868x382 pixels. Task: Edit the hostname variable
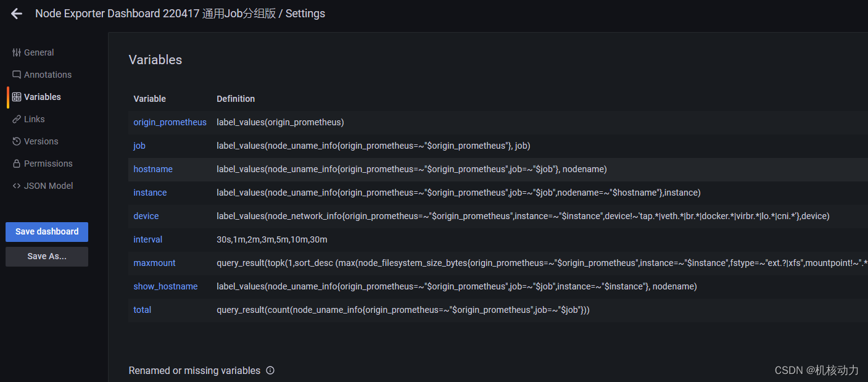[153, 169]
